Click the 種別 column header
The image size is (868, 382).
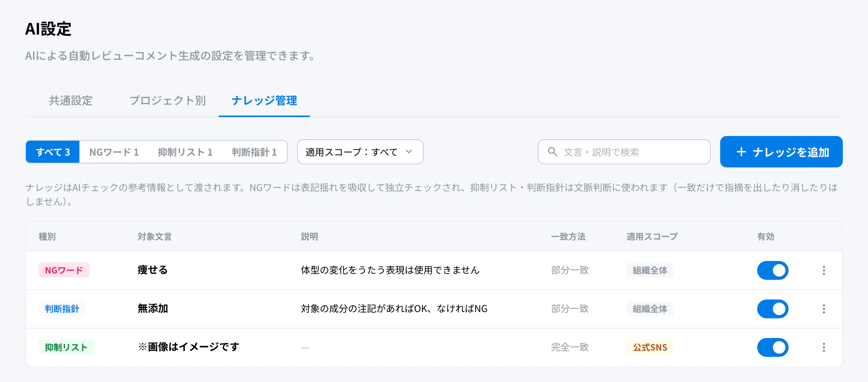click(47, 237)
